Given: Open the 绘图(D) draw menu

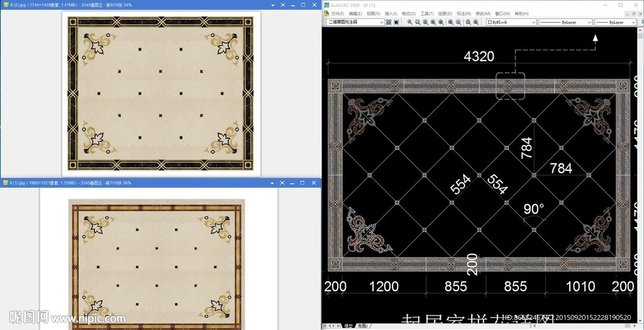Looking at the screenshot, I should tap(446, 13).
